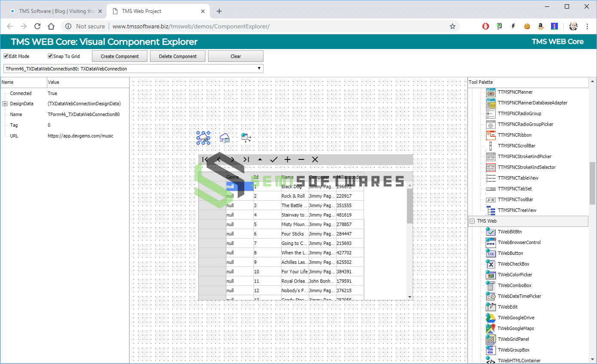The height and width of the screenshot is (364, 597).
Task: Insert record with navigator plus button
Action: click(x=288, y=159)
